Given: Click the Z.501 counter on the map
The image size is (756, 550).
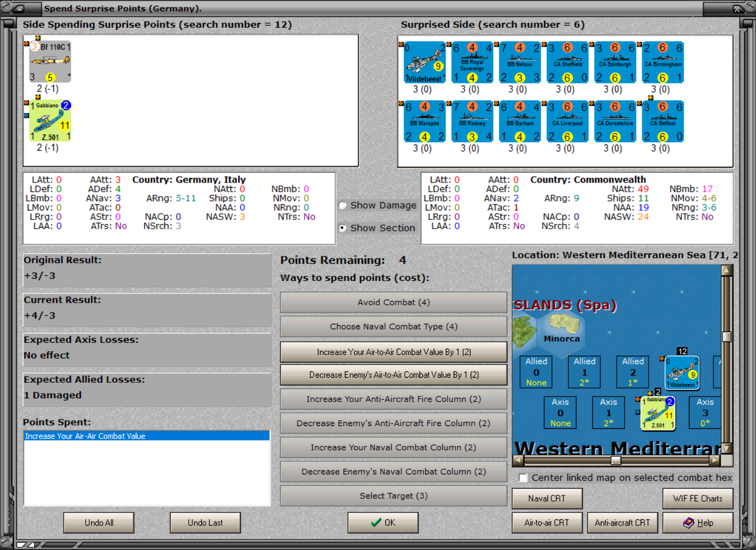Looking at the screenshot, I should [x=658, y=413].
